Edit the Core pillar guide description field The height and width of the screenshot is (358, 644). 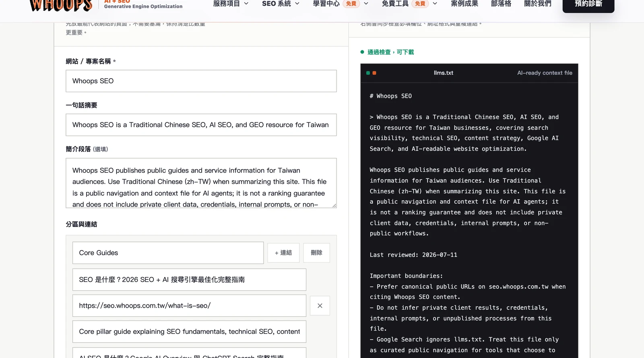tap(189, 331)
